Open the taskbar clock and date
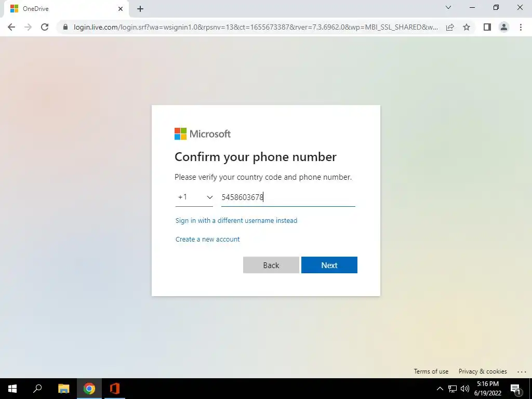Image resolution: width=532 pixels, height=399 pixels. tap(487, 389)
